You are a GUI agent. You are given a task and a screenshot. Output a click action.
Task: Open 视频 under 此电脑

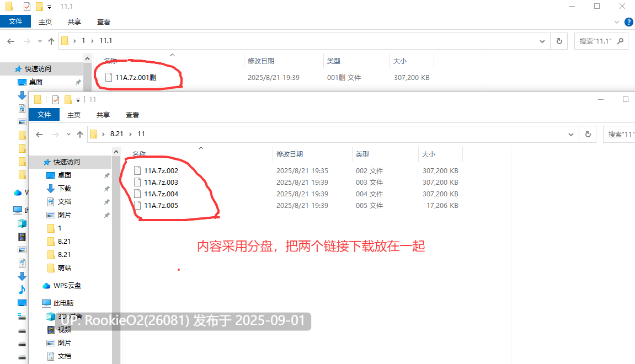click(65, 330)
